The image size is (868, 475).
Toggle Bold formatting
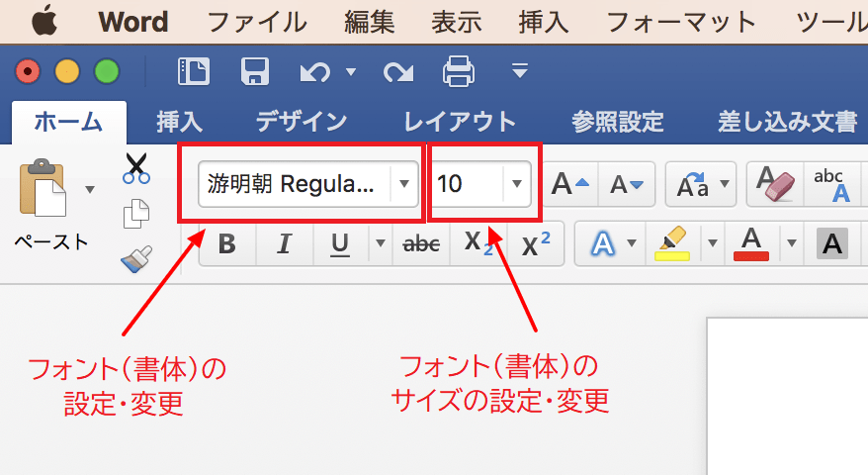226,243
